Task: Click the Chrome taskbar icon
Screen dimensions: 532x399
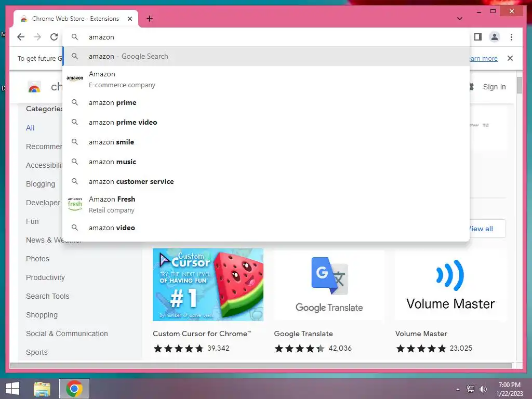Action: coord(74,389)
